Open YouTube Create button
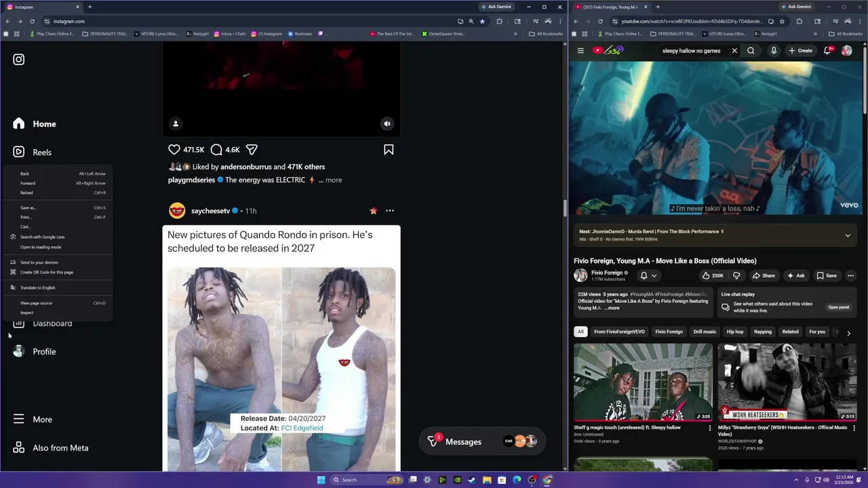This screenshot has height=488, width=868. coord(801,51)
